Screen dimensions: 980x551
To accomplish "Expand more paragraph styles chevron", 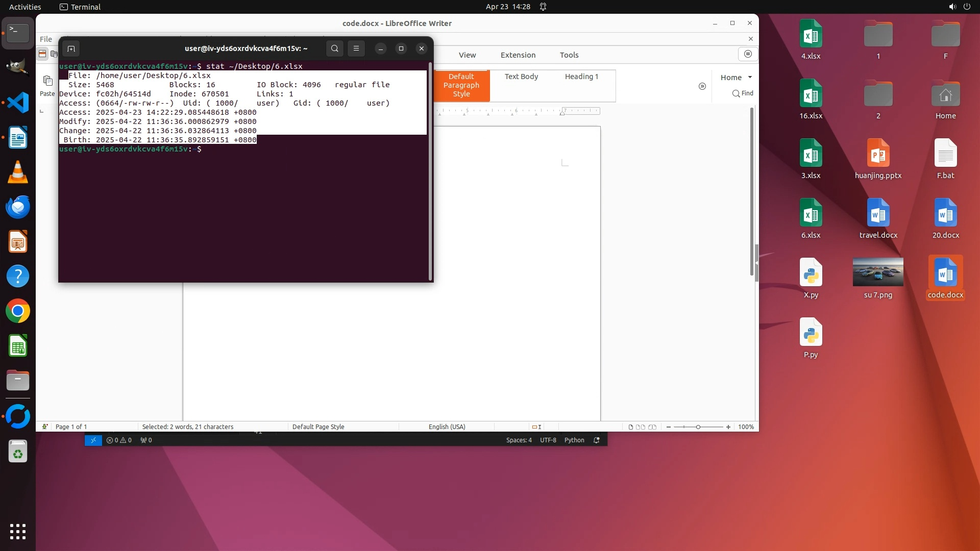I will [x=702, y=86].
